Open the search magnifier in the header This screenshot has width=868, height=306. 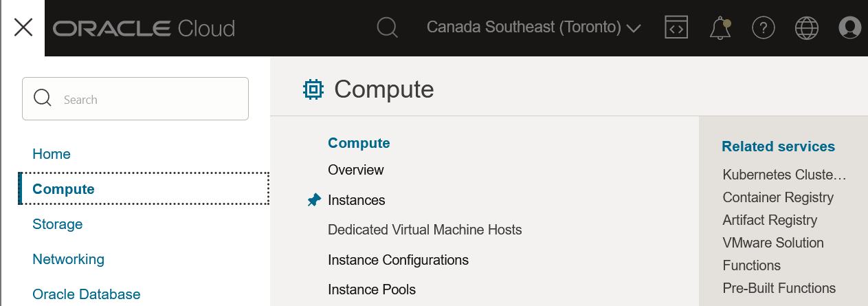point(388,28)
